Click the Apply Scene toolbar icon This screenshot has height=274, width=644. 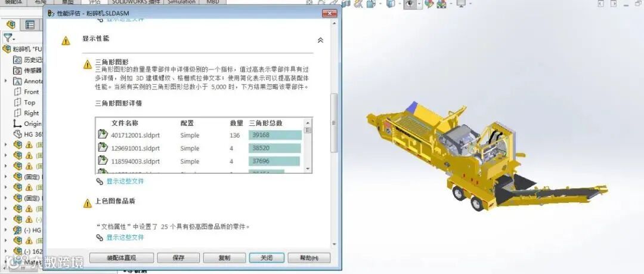(x=442, y=4)
